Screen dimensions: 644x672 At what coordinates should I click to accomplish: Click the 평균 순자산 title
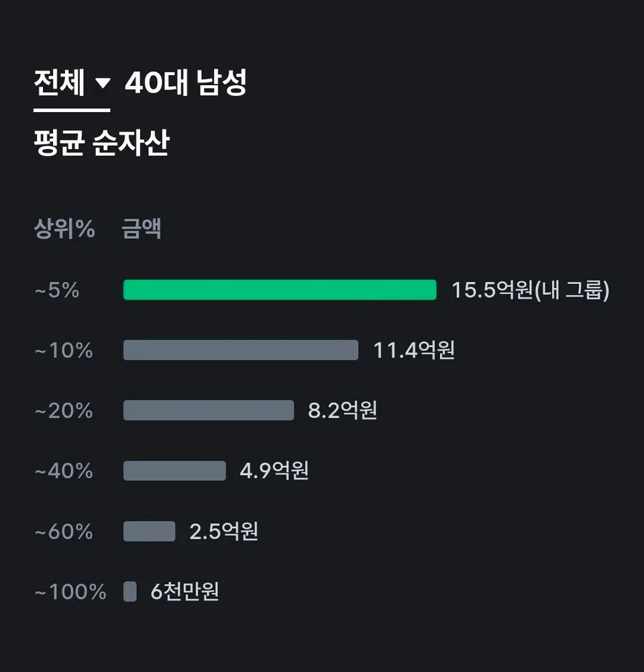point(101,142)
